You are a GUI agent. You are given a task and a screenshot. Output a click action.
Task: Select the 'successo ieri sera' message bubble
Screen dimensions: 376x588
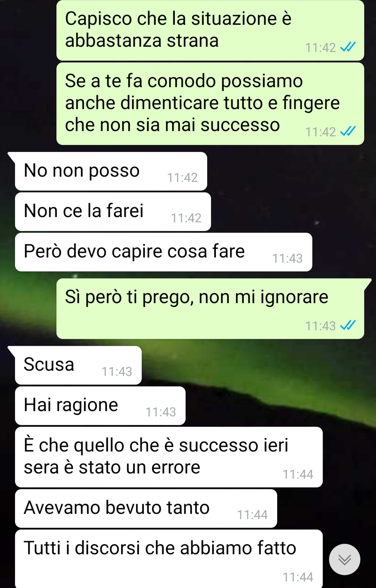click(169, 457)
